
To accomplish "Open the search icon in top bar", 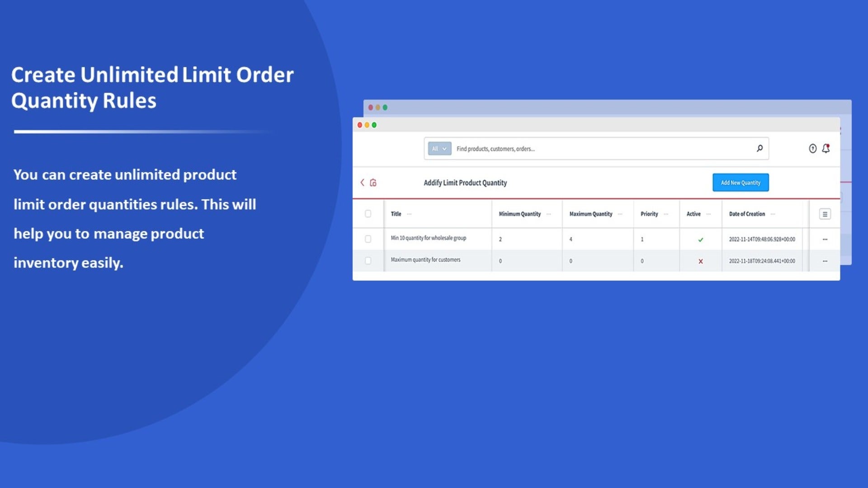I will coord(759,148).
